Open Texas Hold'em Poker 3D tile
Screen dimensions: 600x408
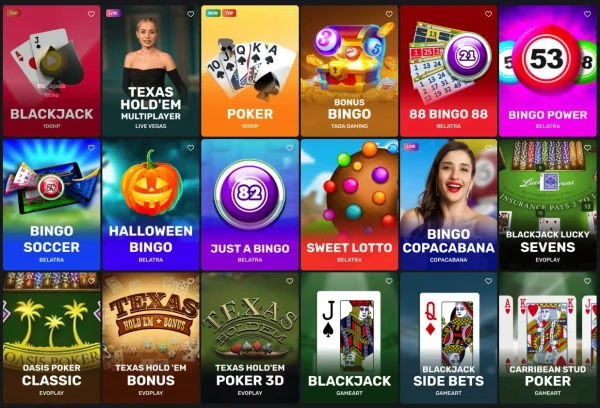tap(250, 338)
